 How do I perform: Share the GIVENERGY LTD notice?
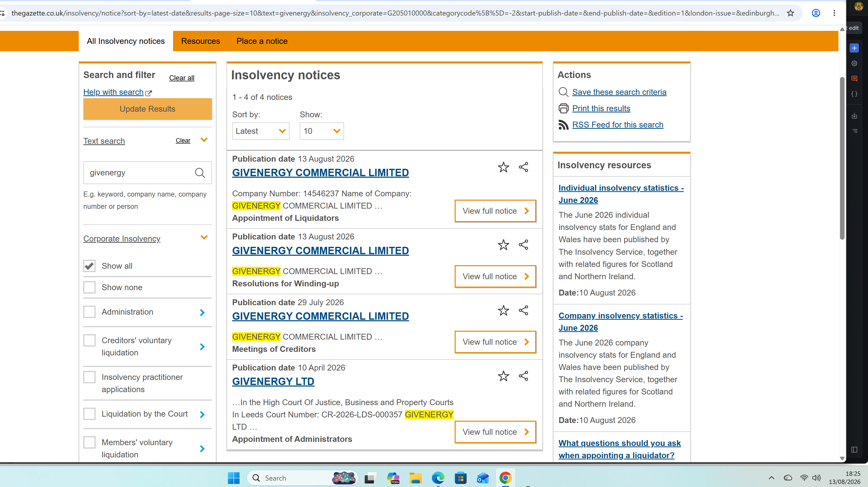pos(523,376)
